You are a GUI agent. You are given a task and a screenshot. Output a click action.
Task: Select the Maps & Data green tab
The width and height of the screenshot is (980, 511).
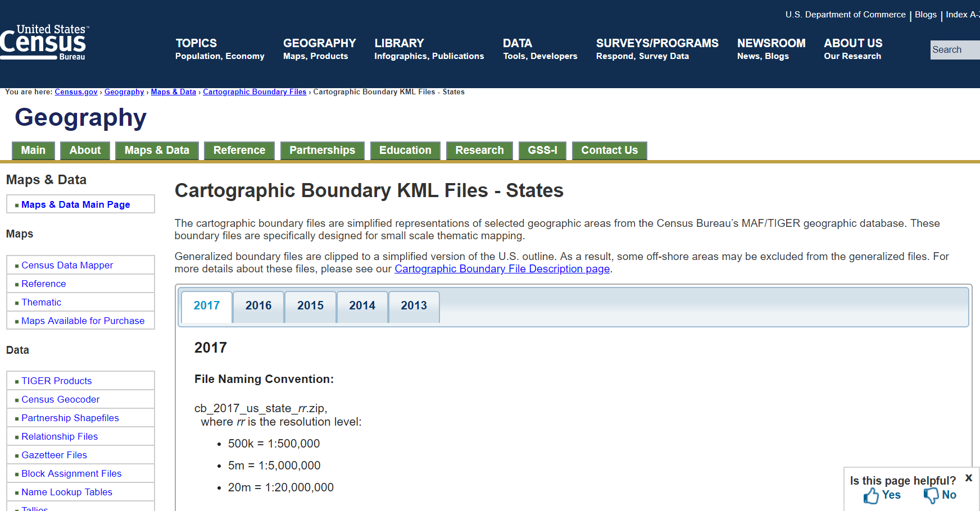click(157, 150)
